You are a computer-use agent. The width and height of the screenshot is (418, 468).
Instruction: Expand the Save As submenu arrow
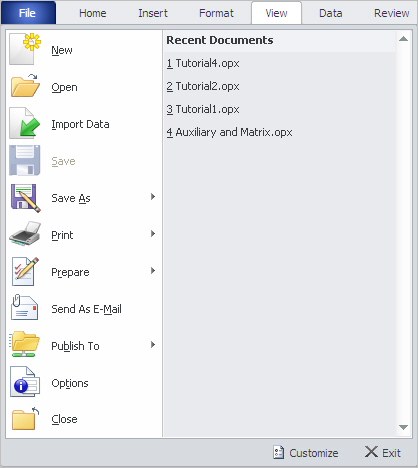point(153,197)
